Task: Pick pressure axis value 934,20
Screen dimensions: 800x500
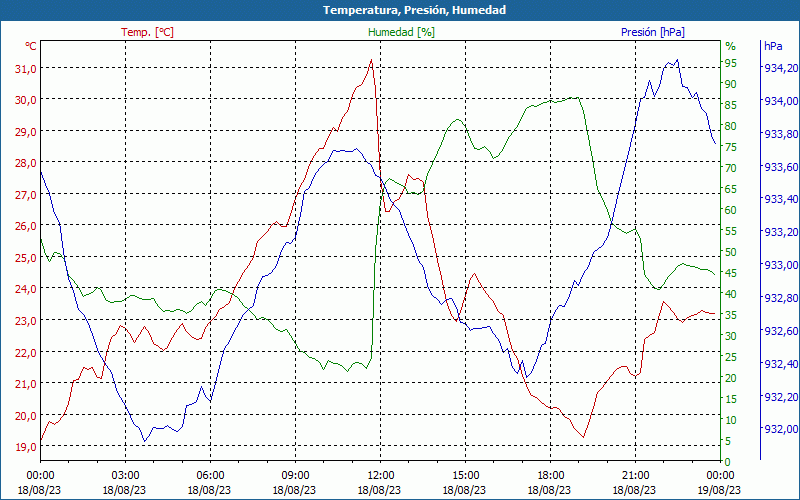Action: 781,68
